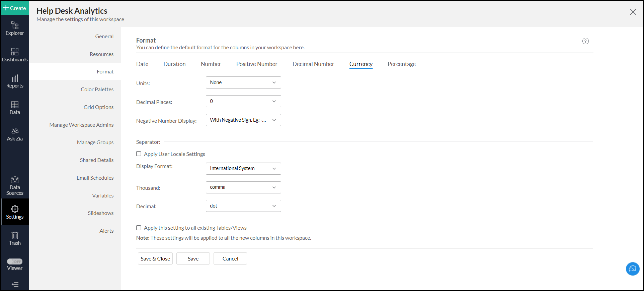Launch Ask Zia assistant
The height and width of the screenshot is (291, 644).
(15, 134)
